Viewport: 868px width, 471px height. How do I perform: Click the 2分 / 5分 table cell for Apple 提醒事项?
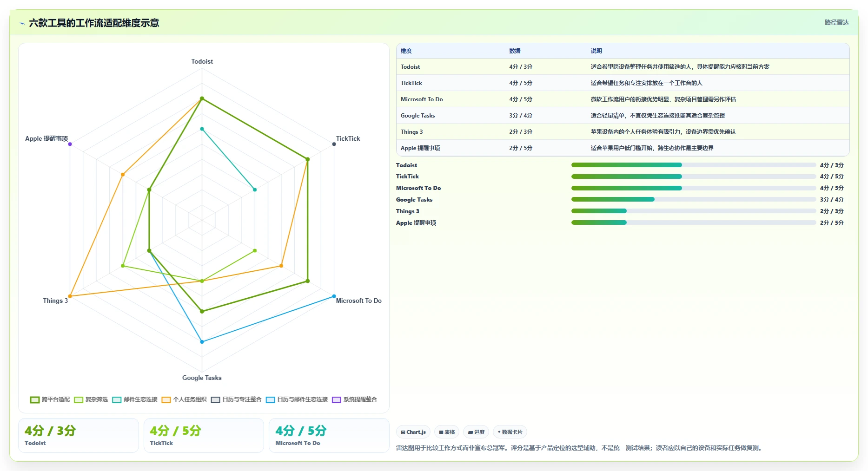pos(521,148)
